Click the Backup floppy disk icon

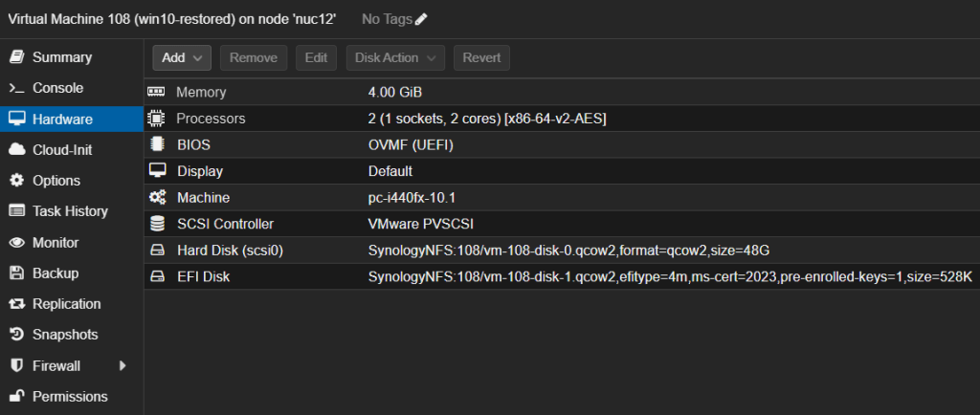[17, 273]
